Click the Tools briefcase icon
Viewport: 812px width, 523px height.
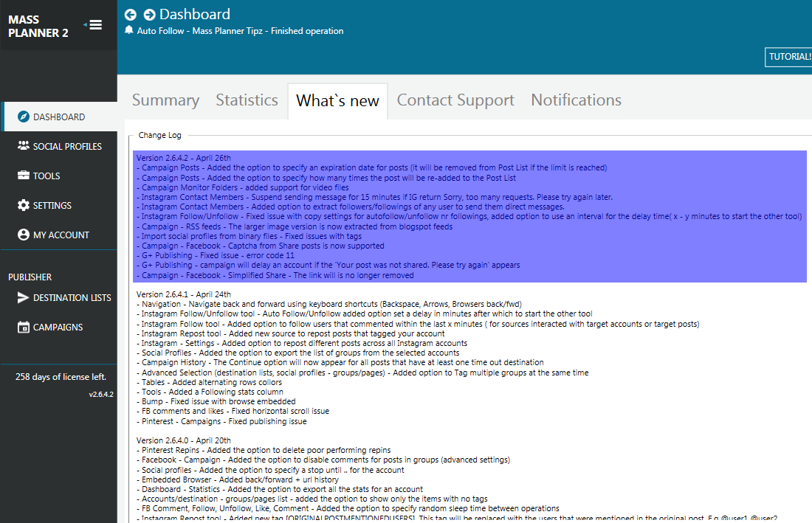[23, 176]
